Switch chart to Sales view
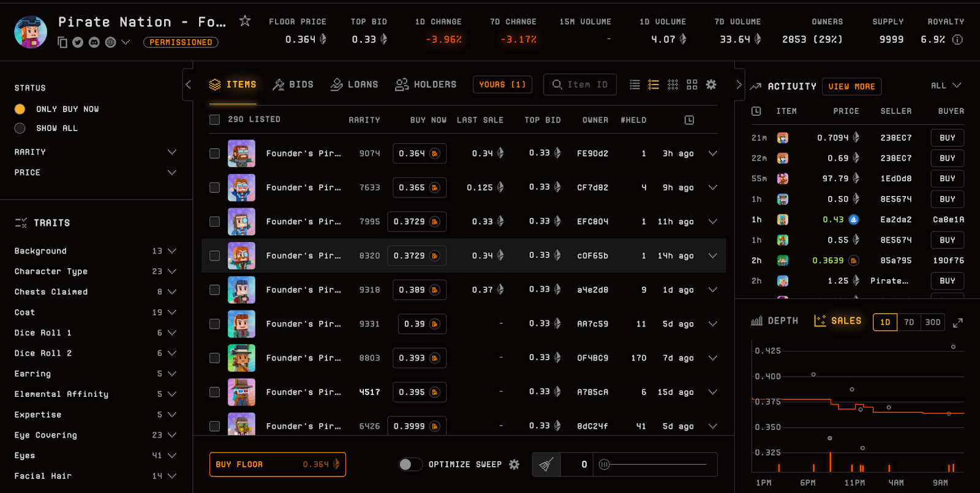This screenshot has height=493, width=980. click(837, 321)
